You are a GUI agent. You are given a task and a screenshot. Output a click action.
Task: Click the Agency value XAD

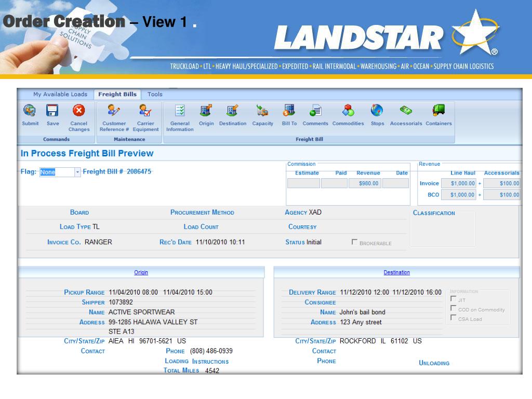coord(315,212)
